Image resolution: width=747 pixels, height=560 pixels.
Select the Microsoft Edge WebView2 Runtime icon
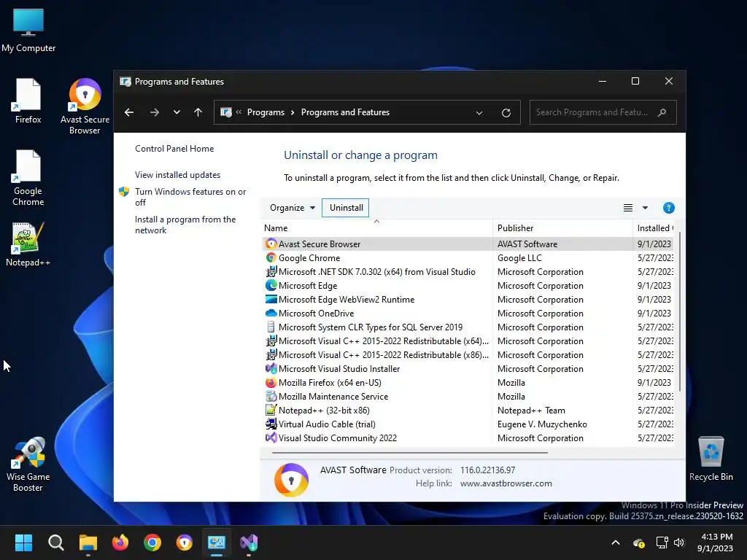271,299
